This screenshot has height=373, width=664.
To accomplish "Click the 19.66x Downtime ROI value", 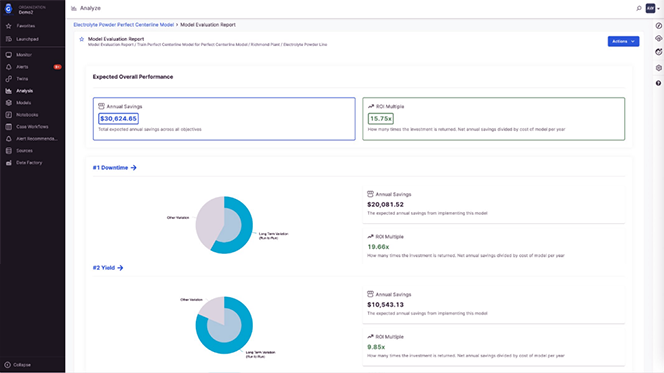I will (x=378, y=247).
